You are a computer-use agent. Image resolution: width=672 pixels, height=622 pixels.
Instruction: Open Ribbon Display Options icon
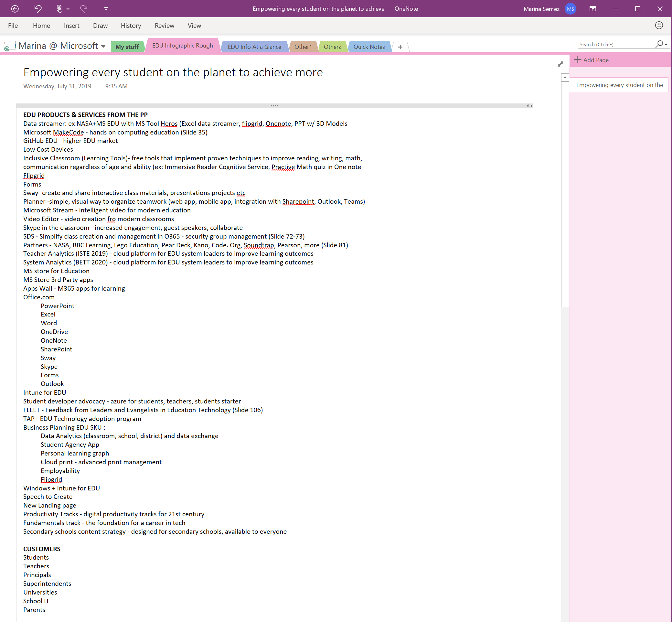pos(593,9)
